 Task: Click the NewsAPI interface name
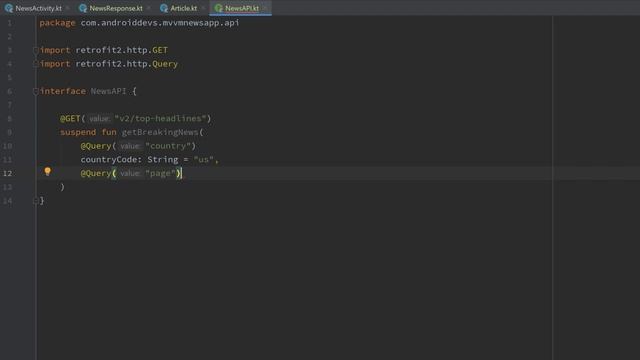tap(108, 91)
